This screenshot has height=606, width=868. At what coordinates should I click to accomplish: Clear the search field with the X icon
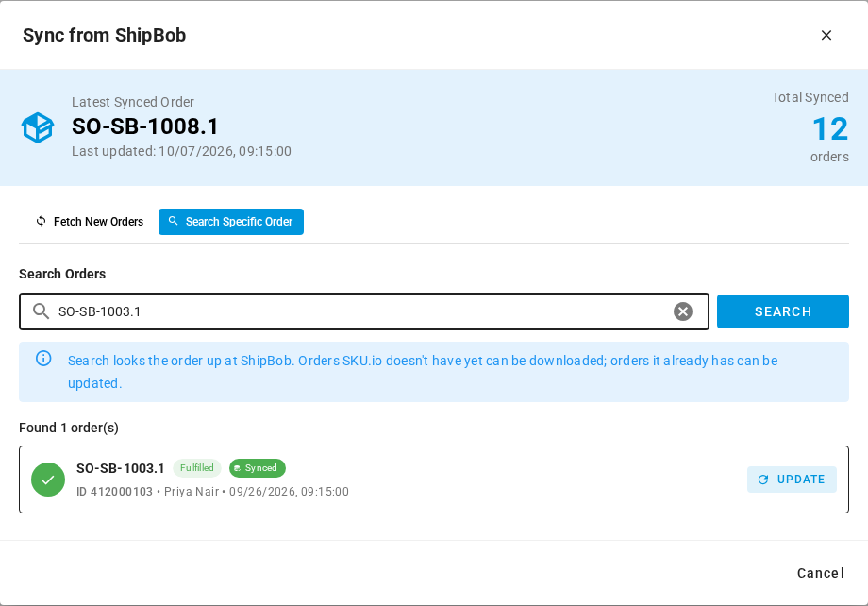(682, 311)
